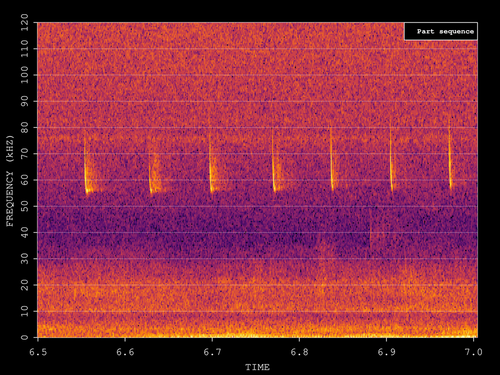Select the fourth call pulse near 6.77

[275, 162]
